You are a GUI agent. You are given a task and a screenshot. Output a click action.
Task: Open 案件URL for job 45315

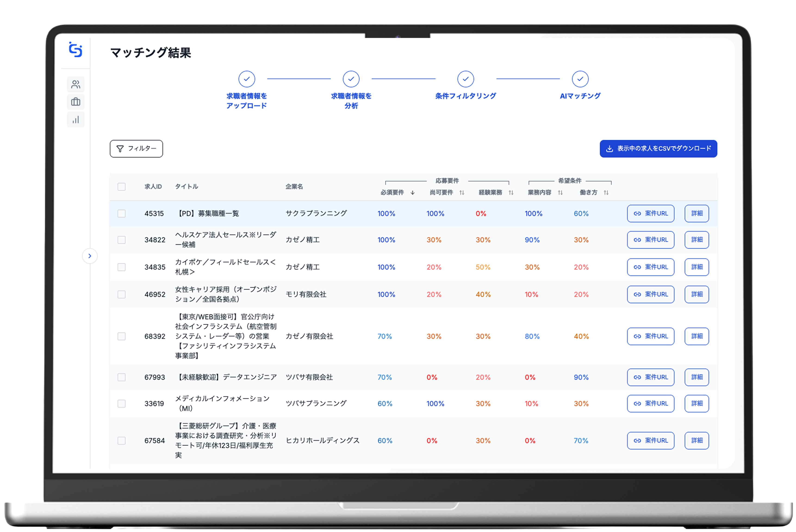(650, 213)
